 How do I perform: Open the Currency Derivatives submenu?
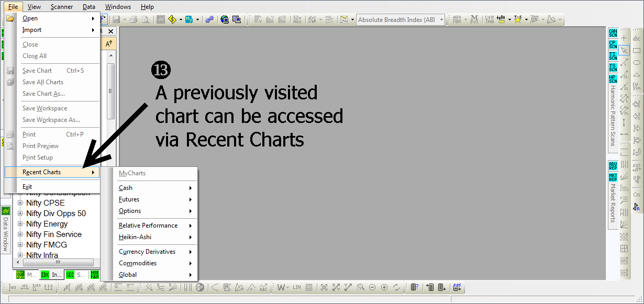156,252
